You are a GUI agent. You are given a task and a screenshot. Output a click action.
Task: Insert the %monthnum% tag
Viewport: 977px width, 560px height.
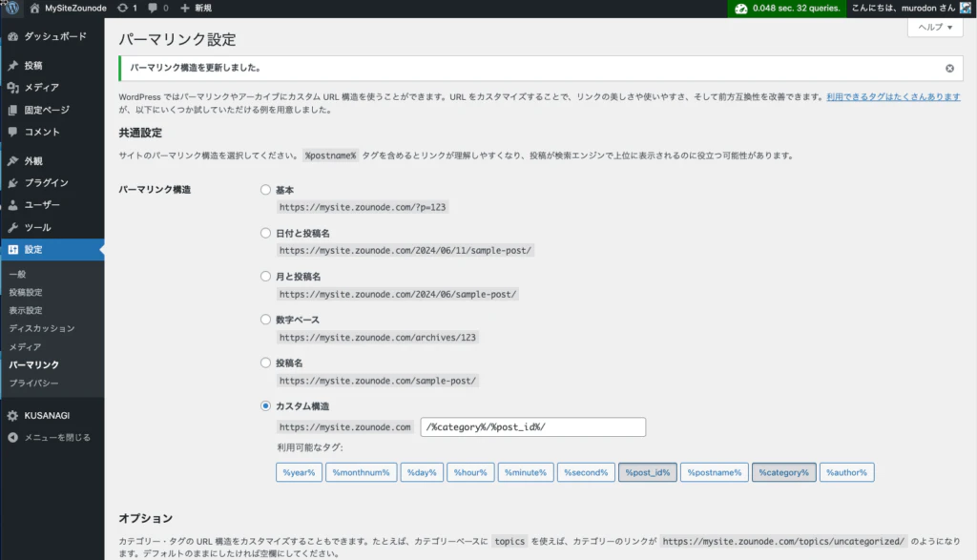[x=361, y=472]
